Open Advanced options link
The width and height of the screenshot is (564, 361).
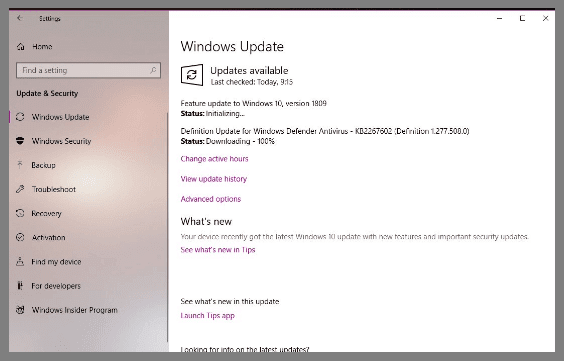[211, 199]
